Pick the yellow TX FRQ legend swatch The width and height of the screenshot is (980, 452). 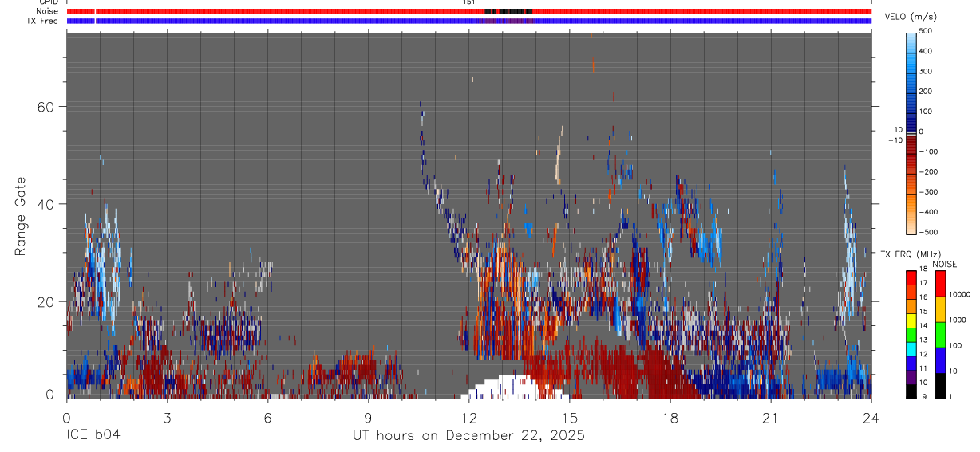(911, 320)
